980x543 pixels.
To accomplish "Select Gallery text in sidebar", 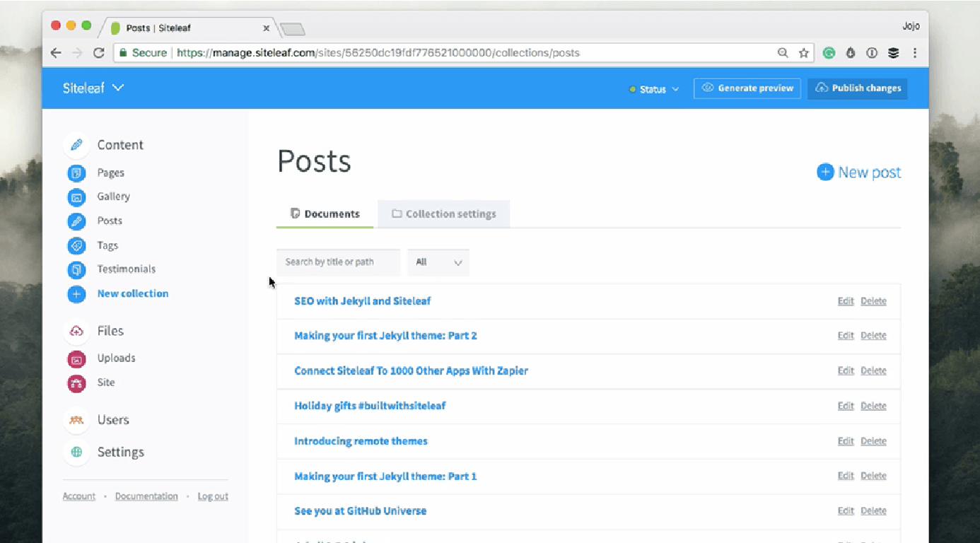I will (113, 197).
